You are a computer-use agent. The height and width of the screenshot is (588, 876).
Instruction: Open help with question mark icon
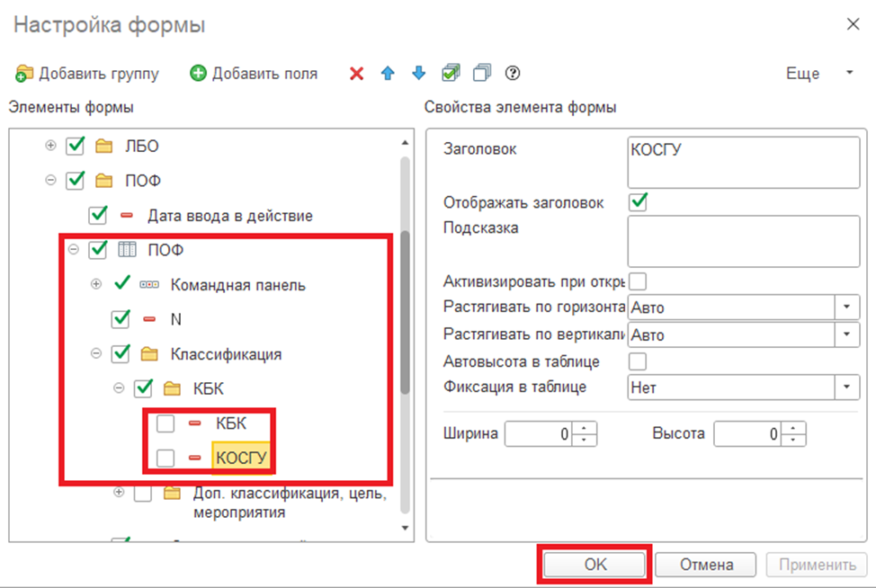513,73
